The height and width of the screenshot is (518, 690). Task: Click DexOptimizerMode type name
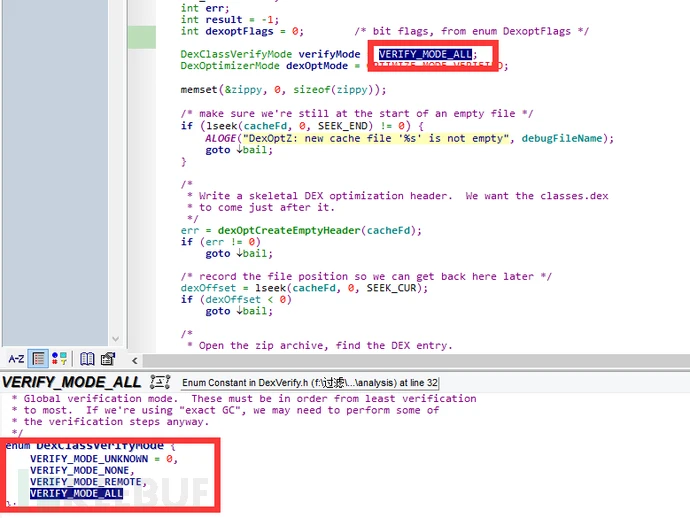coord(230,66)
